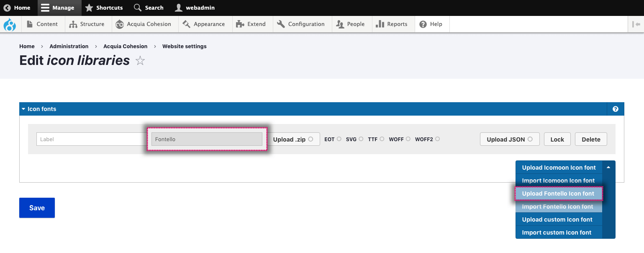This screenshot has width=644, height=253.
Task: Open Website settings breadcrumb link
Action: coord(185,46)
